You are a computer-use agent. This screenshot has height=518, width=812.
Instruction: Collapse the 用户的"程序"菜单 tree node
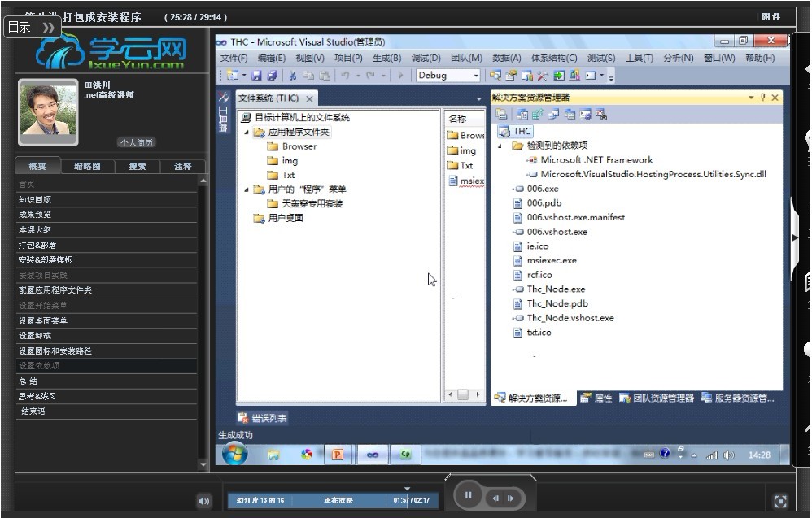(x=247, y=189)
